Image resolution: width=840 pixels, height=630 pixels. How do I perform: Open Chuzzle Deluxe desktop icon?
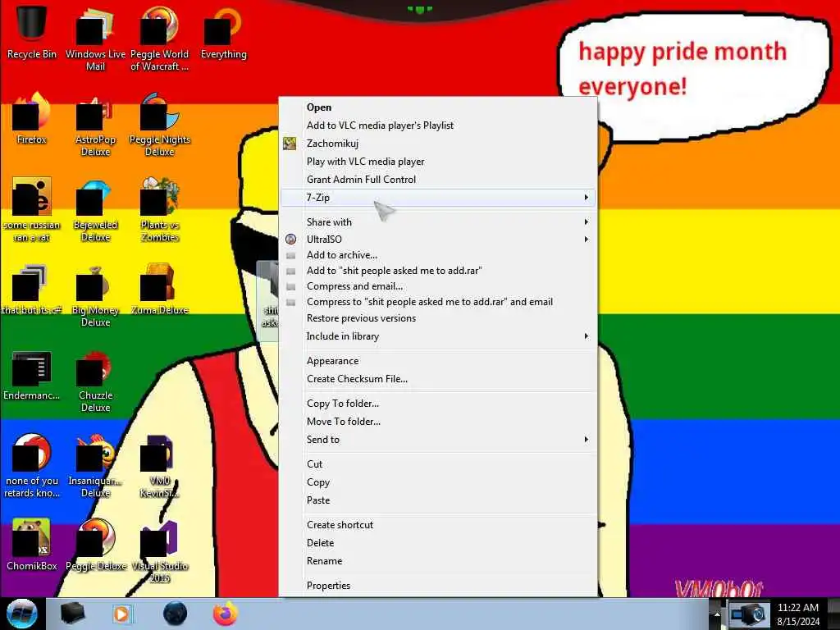(x=95, y=381)
